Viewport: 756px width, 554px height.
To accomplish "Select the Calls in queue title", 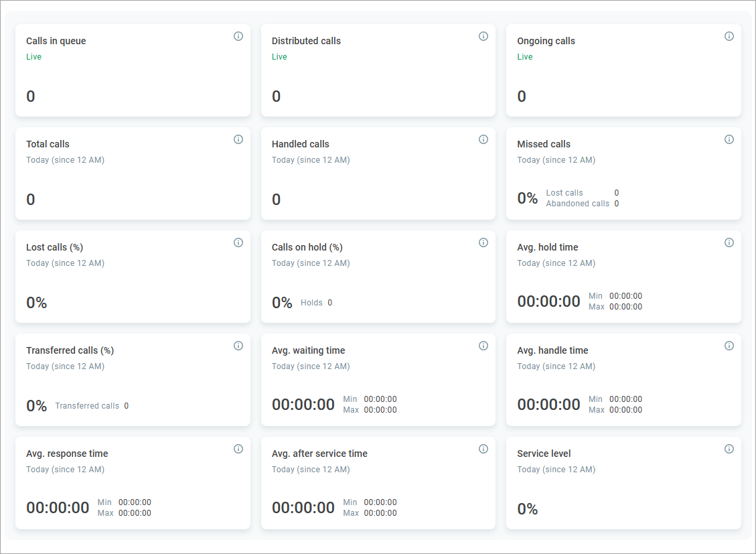I will pyautogui.click(x=56, y=41).
